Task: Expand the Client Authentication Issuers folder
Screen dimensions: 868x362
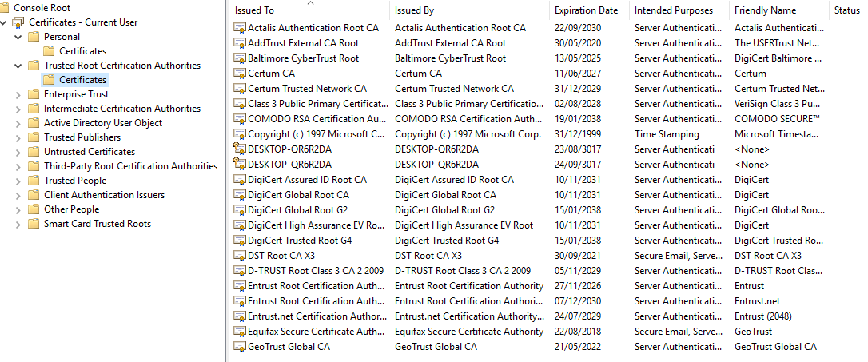Action: (x=18, y=196)
